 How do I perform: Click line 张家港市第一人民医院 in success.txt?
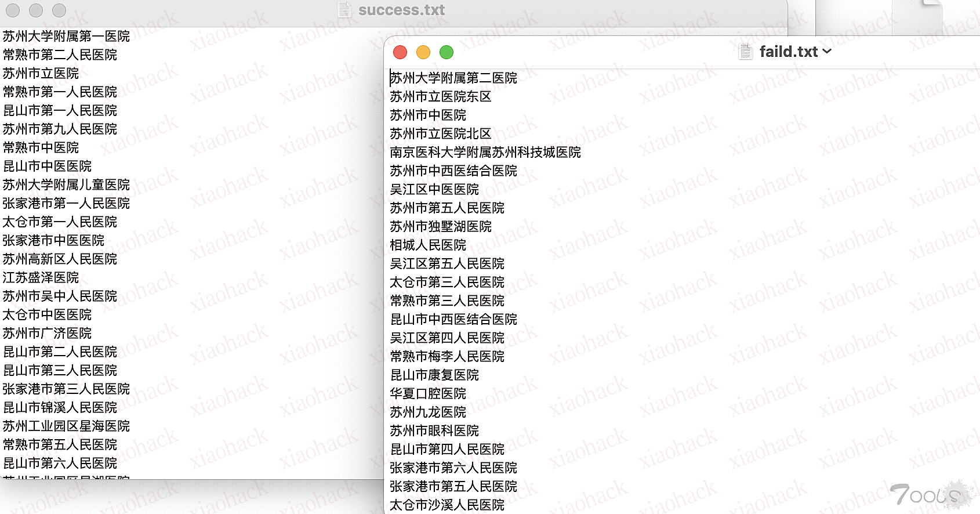66,203
